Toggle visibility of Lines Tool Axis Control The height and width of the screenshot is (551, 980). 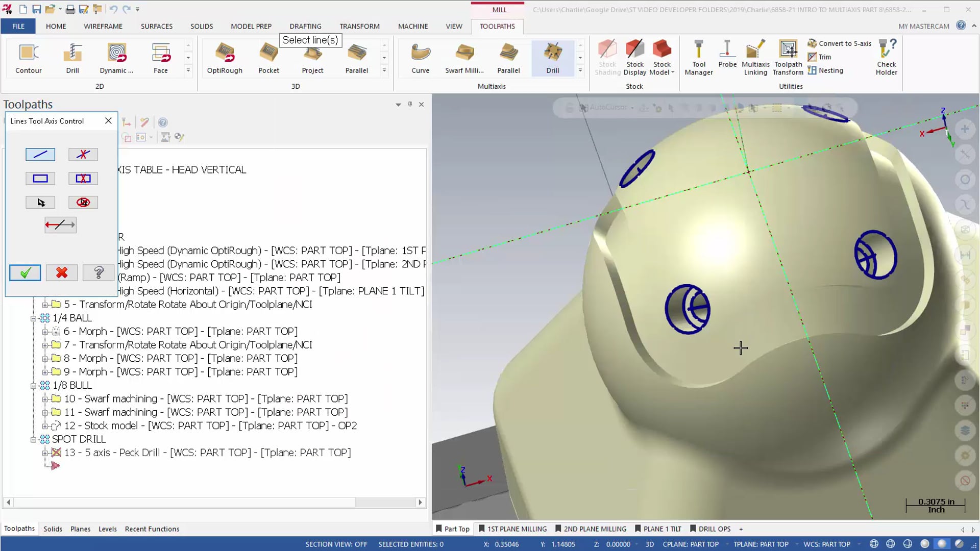click(409, 104)
